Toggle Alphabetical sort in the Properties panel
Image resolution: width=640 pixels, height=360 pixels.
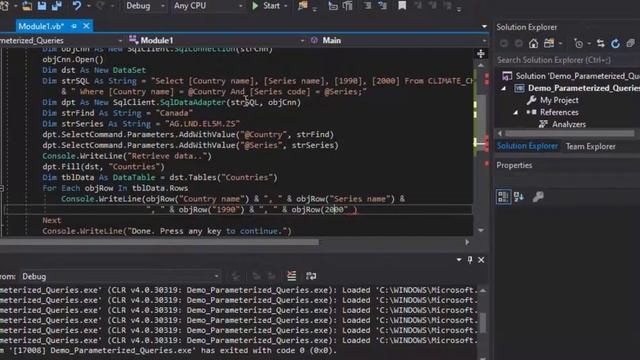(519, 197)
